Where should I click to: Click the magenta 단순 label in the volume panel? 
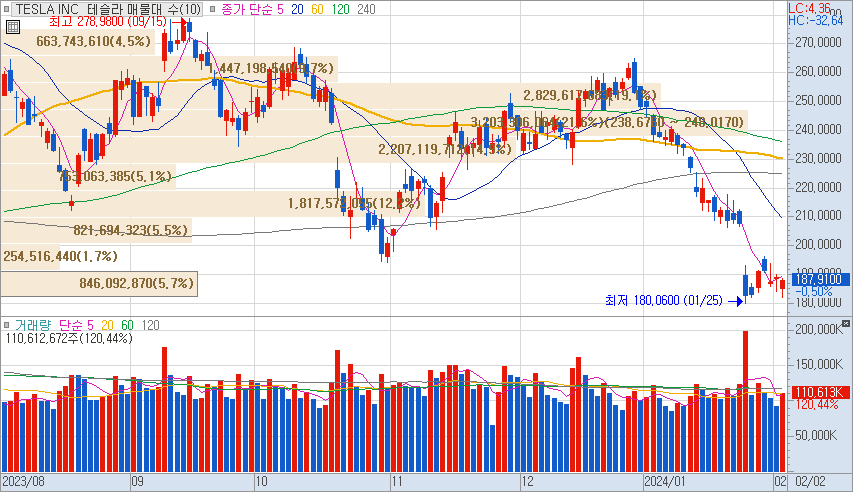click(70, 325)
